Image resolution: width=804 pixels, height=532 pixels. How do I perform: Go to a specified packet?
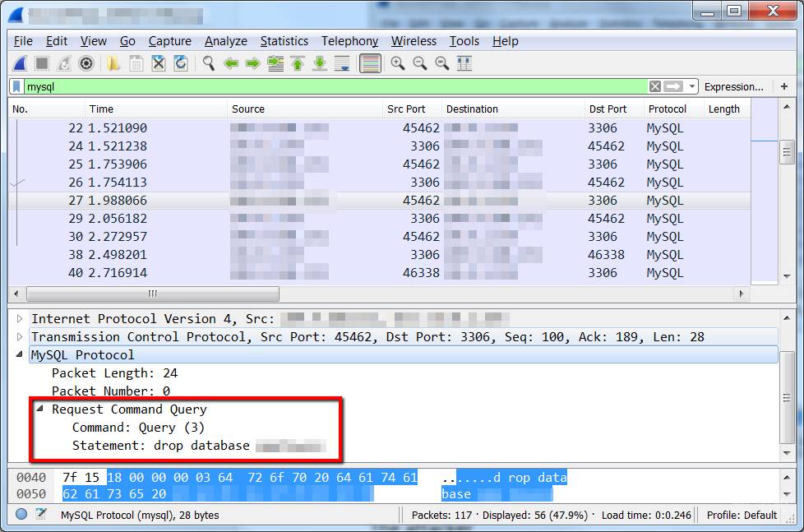point(275,63)
